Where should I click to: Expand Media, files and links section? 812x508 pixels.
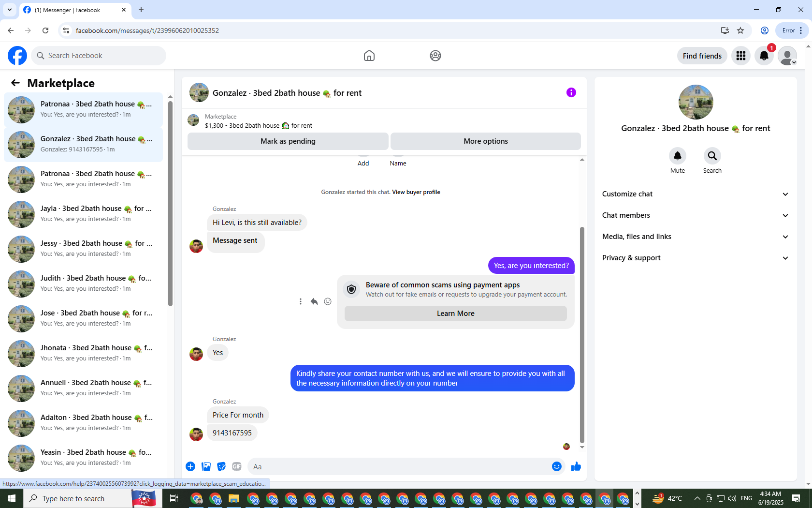tap(696, 237)
